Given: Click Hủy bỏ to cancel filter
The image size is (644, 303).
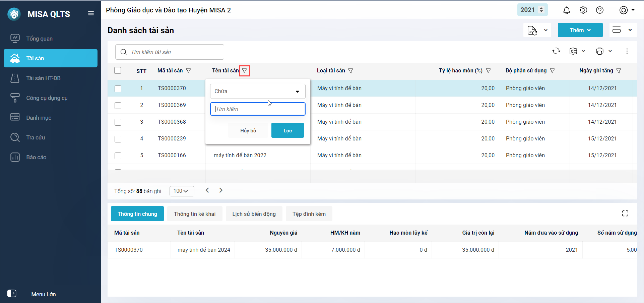Looking at the screenshot, I should pyautogui.click(x=248, y=130).
